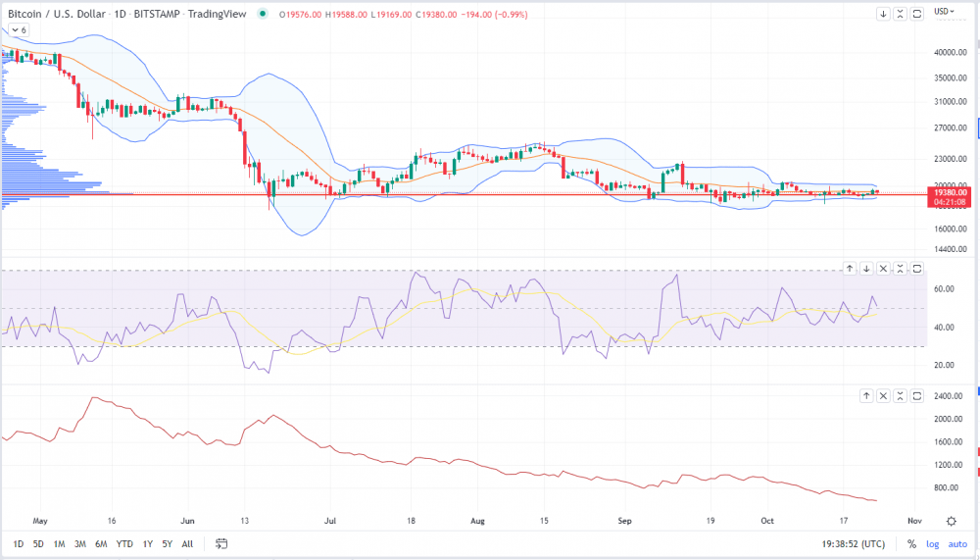The image size is (980, 560).
Task: Toggle the auto scale option
Action: [x=957, y=543]
